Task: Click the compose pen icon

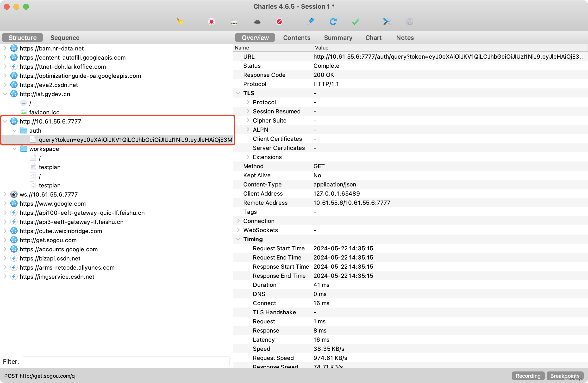Action: [x=310, y=22]
